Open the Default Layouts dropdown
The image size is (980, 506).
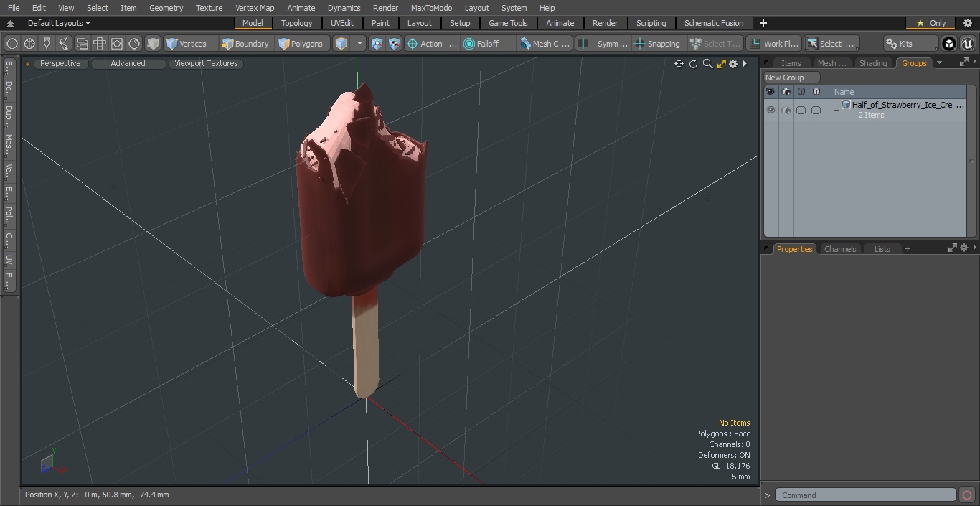[59, 23]
